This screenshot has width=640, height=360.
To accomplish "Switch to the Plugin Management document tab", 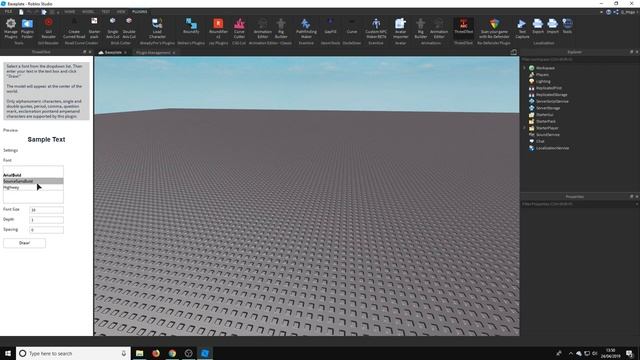I will pyautogui.click(x=153, y=53).
